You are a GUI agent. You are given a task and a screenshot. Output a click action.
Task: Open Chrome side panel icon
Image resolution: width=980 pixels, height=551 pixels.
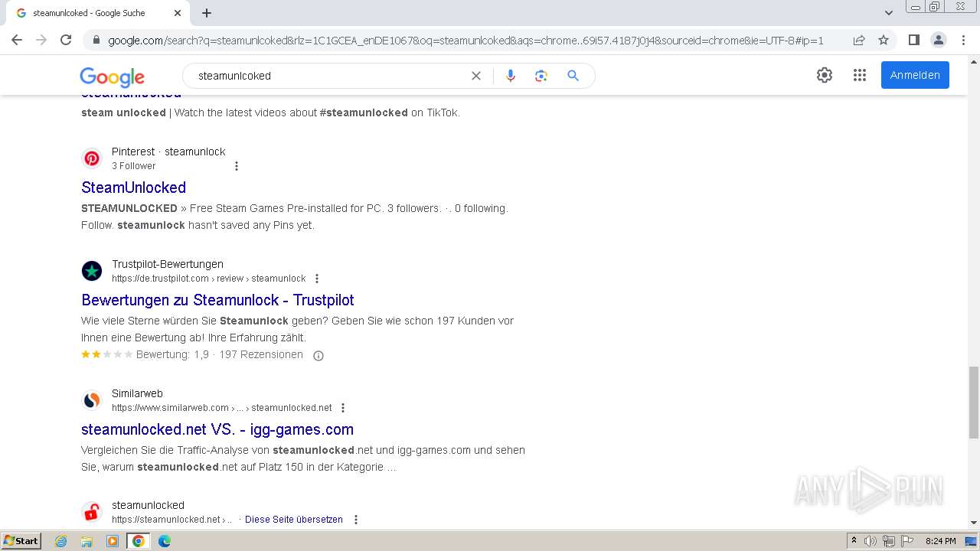pyautogui.click(x=913, y=40)
